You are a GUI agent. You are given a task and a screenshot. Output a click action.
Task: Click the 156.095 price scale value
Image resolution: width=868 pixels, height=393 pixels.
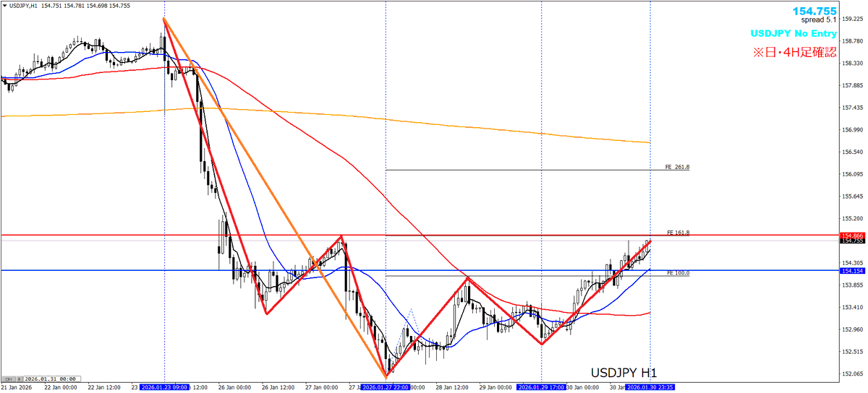coord(853,175)
